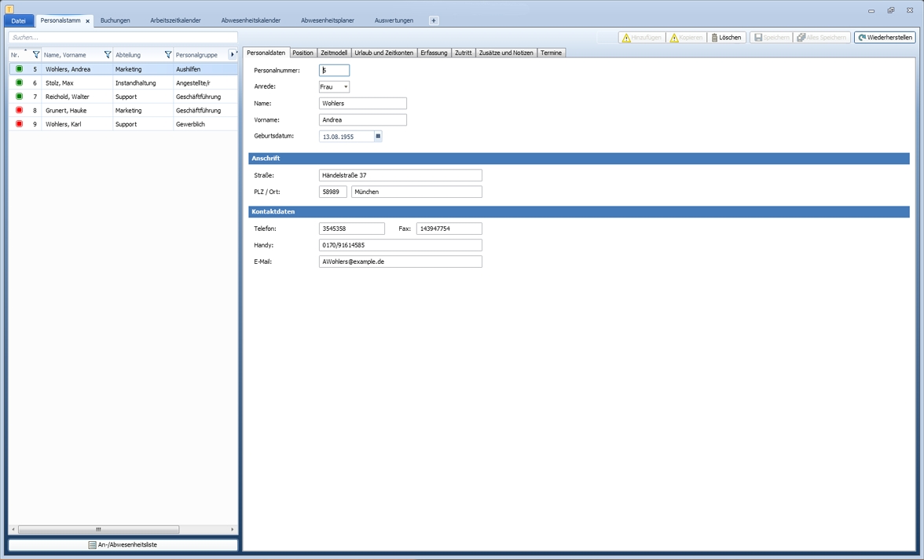Switch to the Position tab
Image resolution: width=924 pixels, height=560 pixels.
pyautogui.click(x=303, y=53)
